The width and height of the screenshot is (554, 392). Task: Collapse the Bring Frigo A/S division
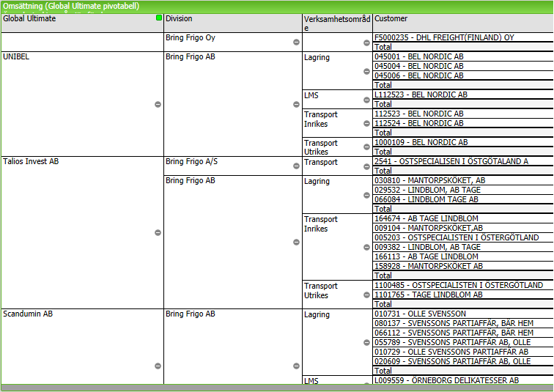coord(297,166)
